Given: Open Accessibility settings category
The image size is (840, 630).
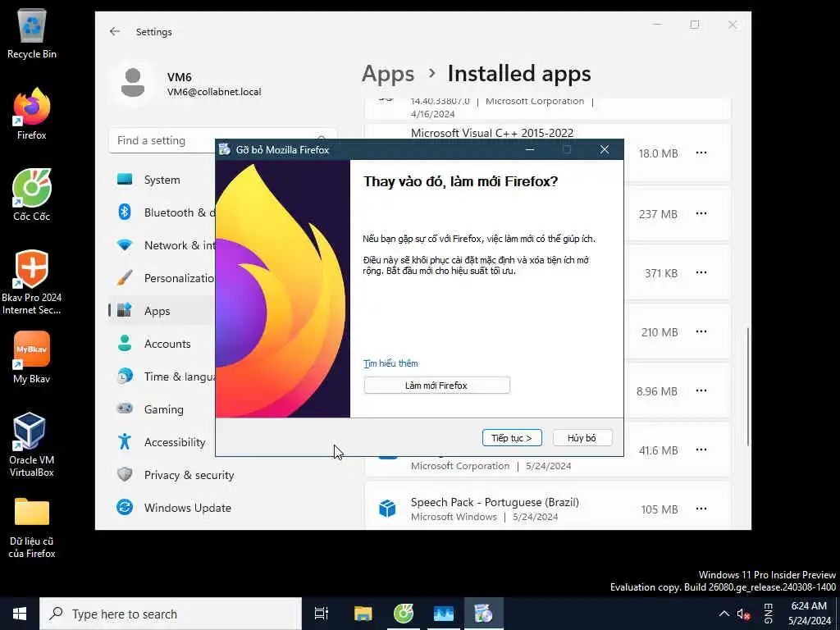Looking at the screenshot, I should (x=162, y=442).
